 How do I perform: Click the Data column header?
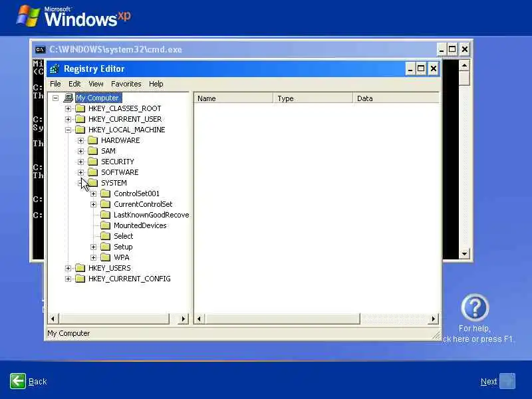[396, 98]
